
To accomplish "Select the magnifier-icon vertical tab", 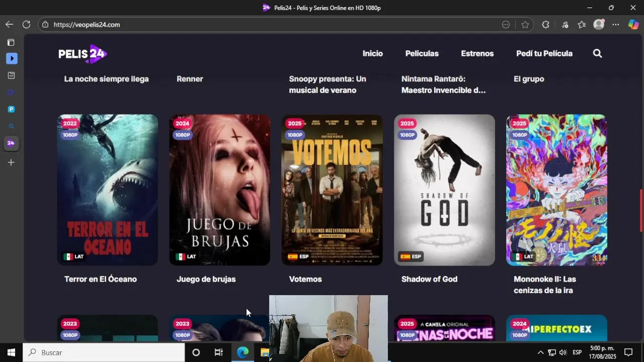I will coord(11,126).
